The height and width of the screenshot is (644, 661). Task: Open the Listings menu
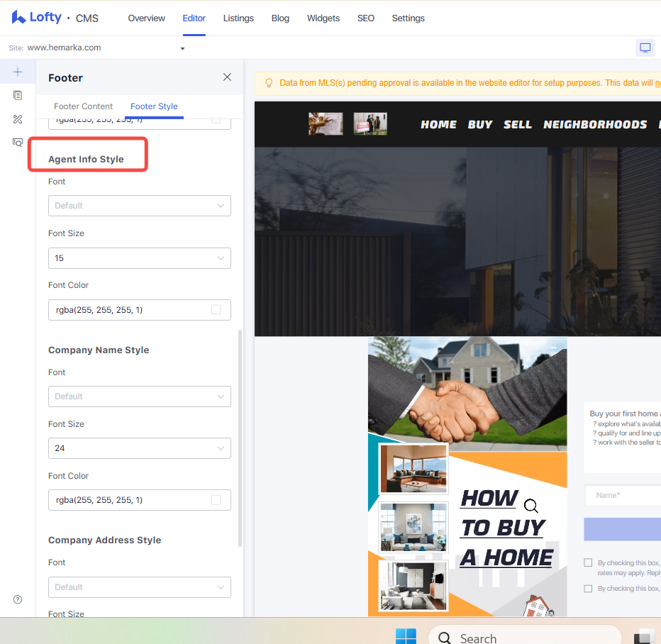238,18
